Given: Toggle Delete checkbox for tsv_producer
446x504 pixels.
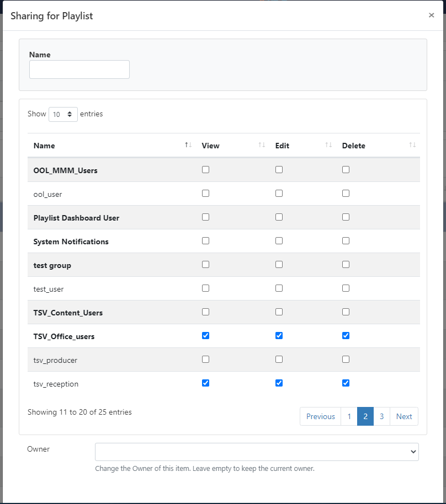Looking at the screenshot, I should click(x=346, y=360).
